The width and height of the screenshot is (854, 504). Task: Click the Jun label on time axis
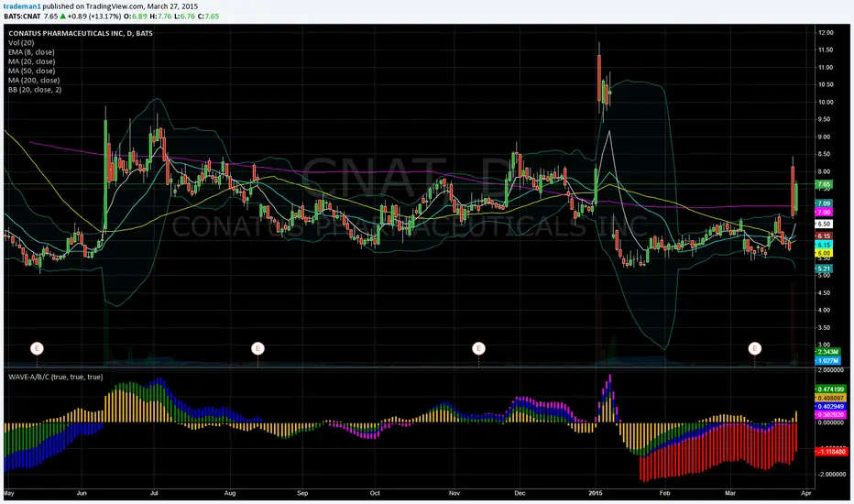tap(82, 493)
